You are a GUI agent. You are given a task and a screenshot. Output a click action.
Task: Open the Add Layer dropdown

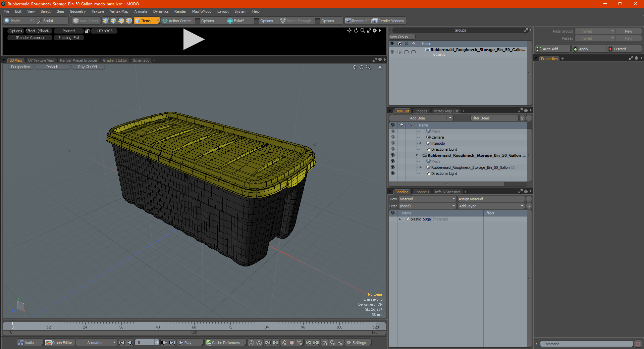click(x=491, y=206)
